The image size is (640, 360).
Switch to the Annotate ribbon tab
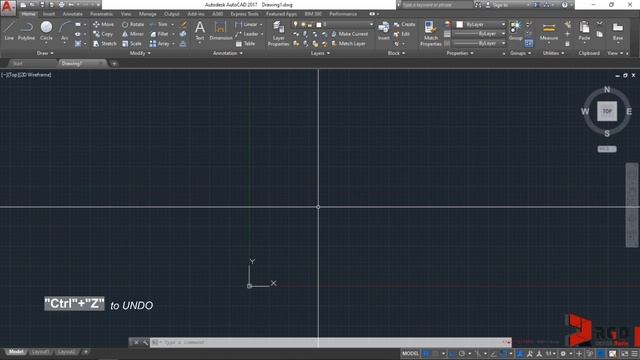click(x=72, y=14)
